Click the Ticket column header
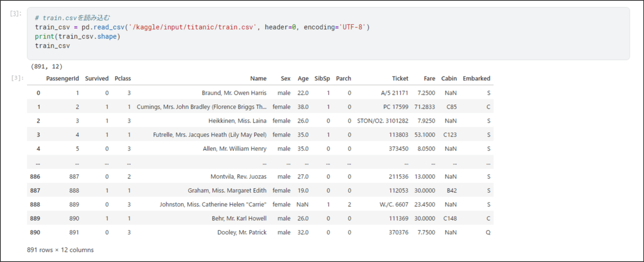Screen dimensions: 644x262 pos(400,78)
